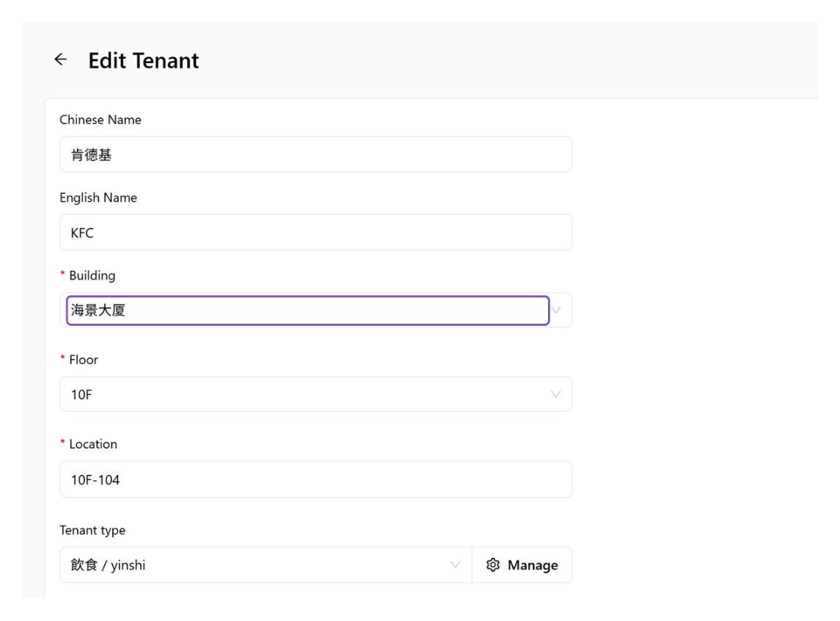Select the Building box showing 海景大厦
Screen dimensions: 840x621
tap(308, 310)
